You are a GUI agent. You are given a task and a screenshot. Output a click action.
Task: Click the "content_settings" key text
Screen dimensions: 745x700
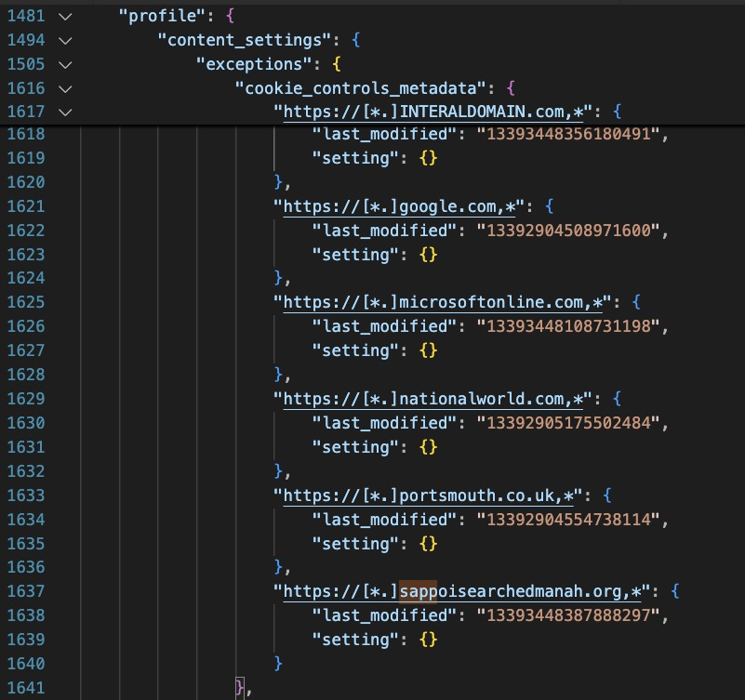[245, 41]
